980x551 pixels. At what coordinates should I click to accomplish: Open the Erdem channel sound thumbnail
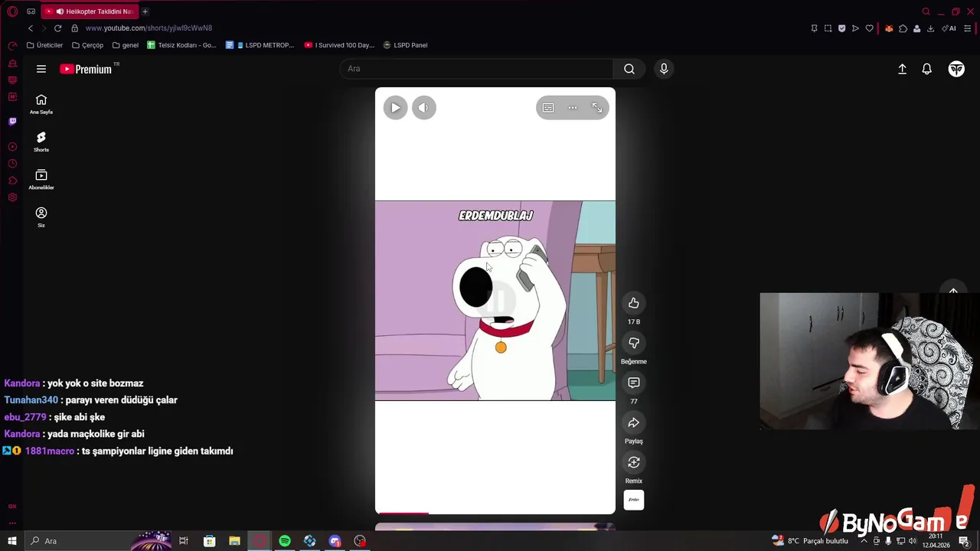(634, 500)
